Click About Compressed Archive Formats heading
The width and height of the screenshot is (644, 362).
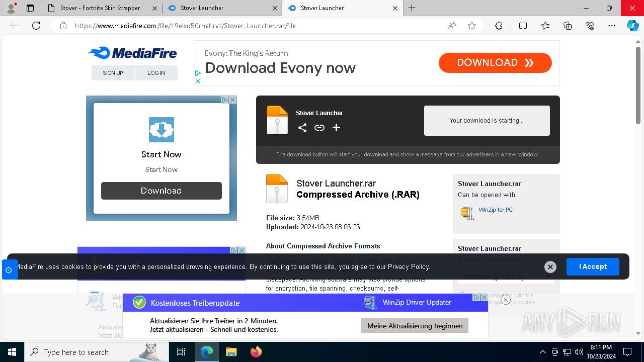pos(323,246)
